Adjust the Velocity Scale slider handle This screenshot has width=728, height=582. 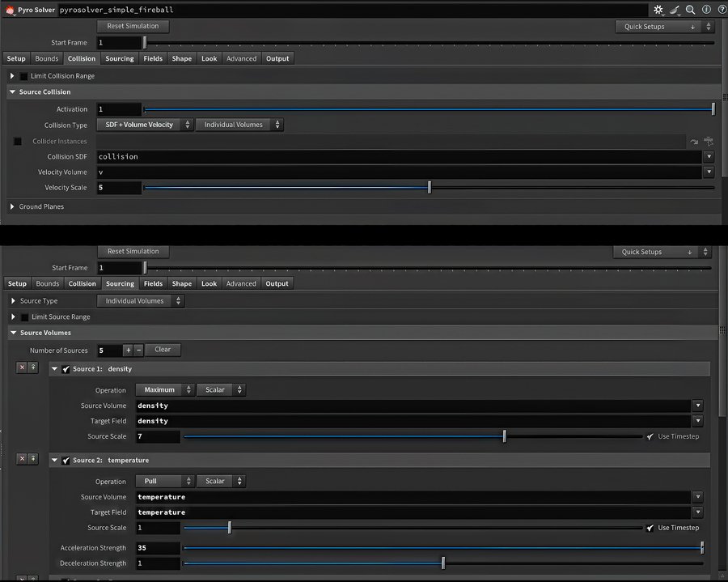pyautogui.click(x=430, y=188)
